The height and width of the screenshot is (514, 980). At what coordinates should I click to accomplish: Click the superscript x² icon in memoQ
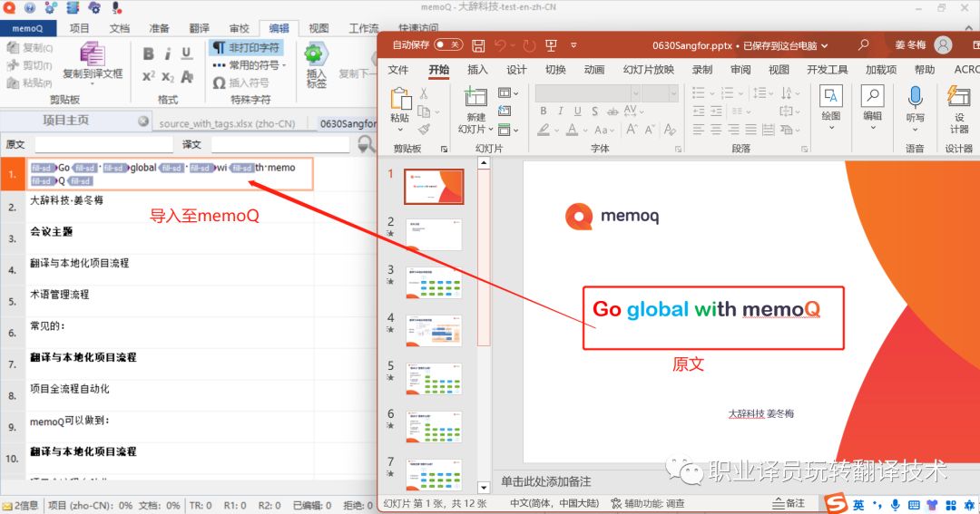pos(148,77)
